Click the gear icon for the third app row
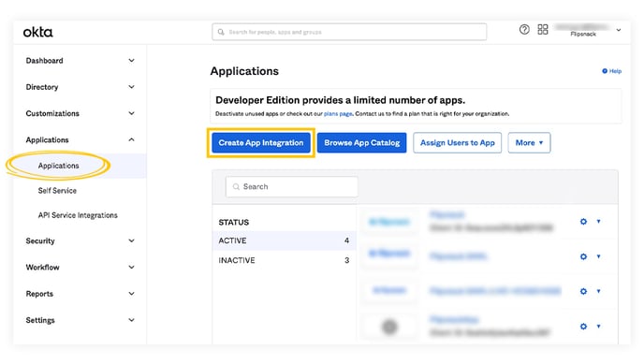The image size is (644, 364). tap(583, 291)
